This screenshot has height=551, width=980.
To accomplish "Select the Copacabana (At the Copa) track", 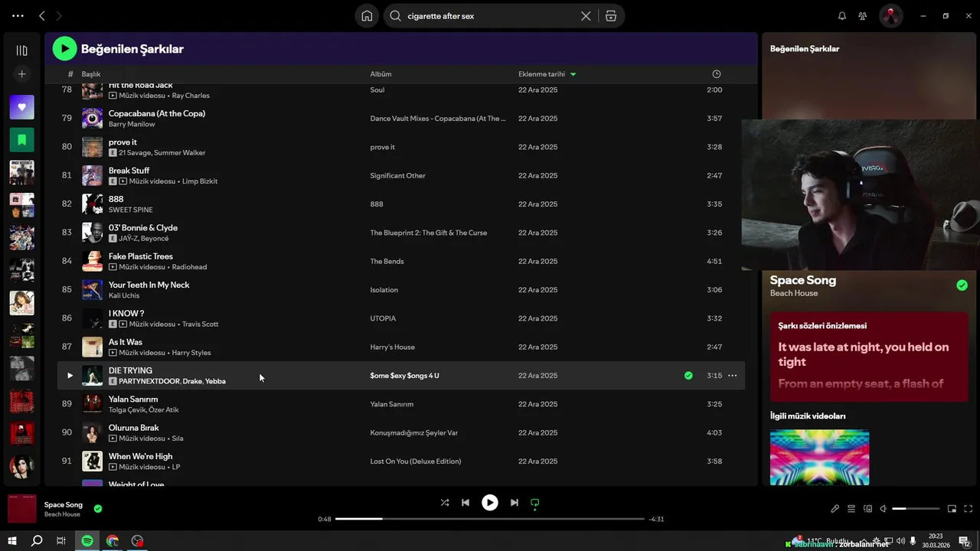I will click(x=157, y=113).
